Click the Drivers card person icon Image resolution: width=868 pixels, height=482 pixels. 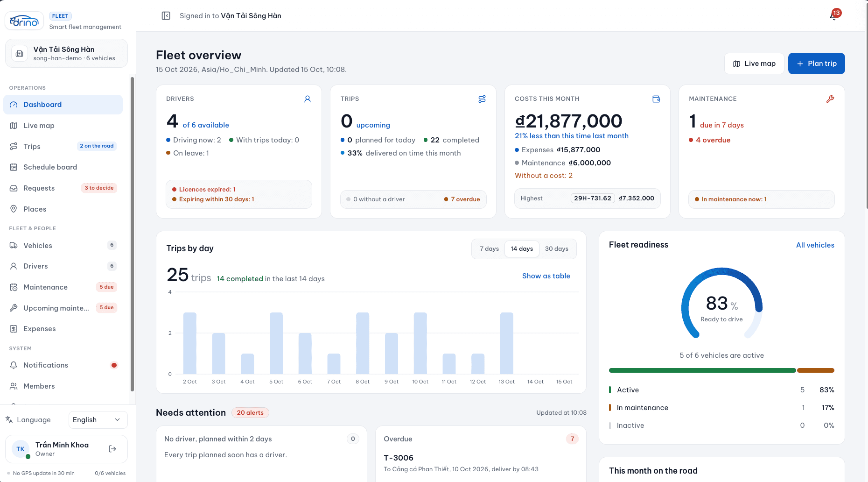coord(308,99)
